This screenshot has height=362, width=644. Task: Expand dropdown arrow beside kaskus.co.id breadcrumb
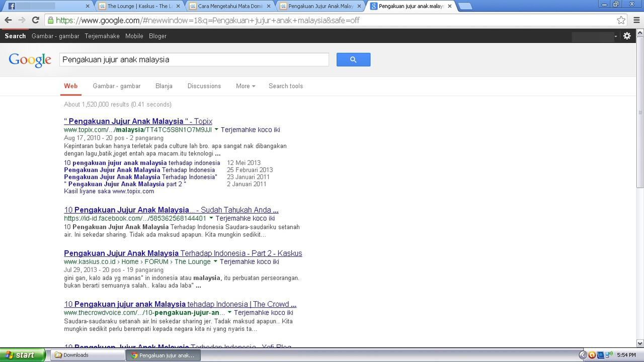click(215, 261)
